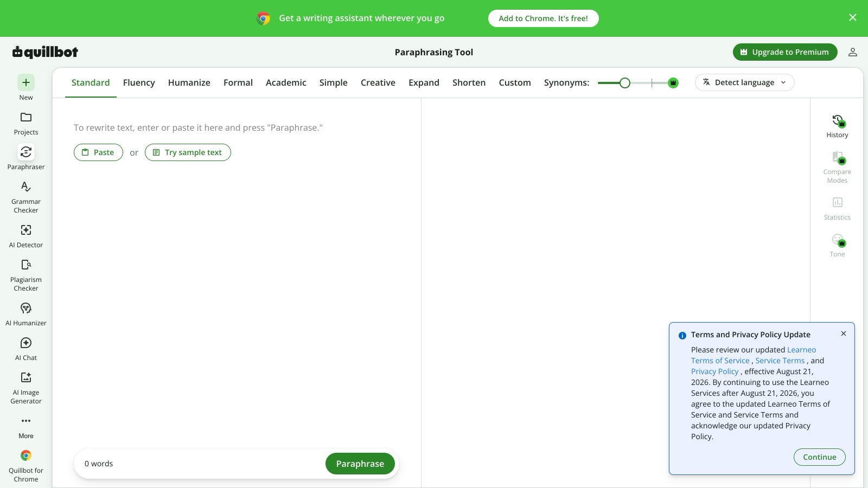
Task: Show More tools via three dots
Action: [26, 421]
